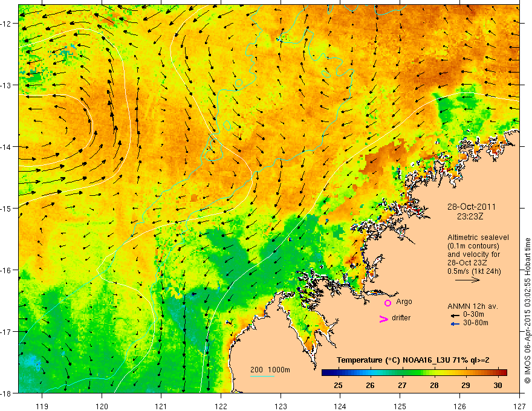The height and width of the screenshot is (411, 532).
Task: Select the time text 23:23Z
Action: point(470,216)
